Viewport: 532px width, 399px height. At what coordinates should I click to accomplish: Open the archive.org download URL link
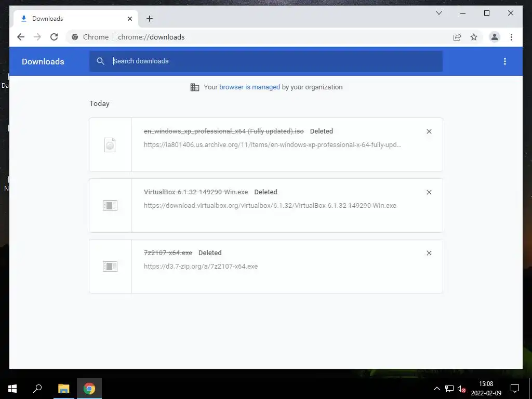272,145
